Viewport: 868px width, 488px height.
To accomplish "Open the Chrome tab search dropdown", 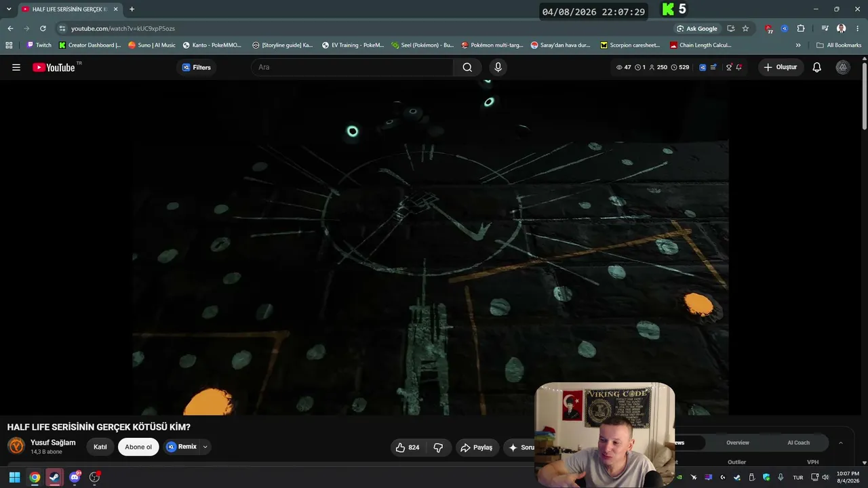I will coord(9,9).
